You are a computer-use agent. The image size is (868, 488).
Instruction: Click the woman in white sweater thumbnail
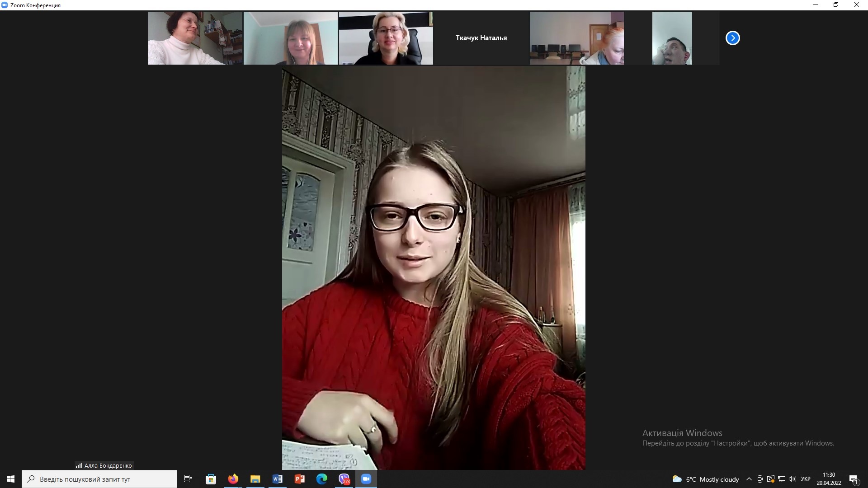(195, 38)
